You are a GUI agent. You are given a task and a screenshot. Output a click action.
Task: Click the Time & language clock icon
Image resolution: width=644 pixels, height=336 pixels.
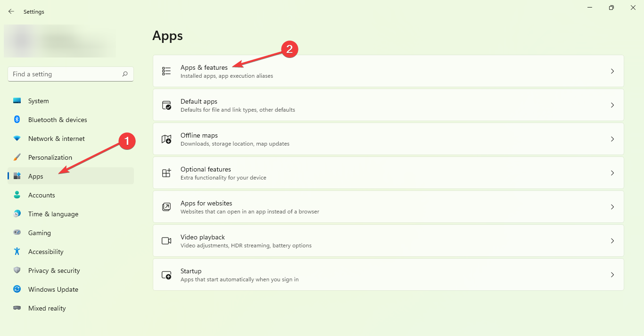[17, 214]
